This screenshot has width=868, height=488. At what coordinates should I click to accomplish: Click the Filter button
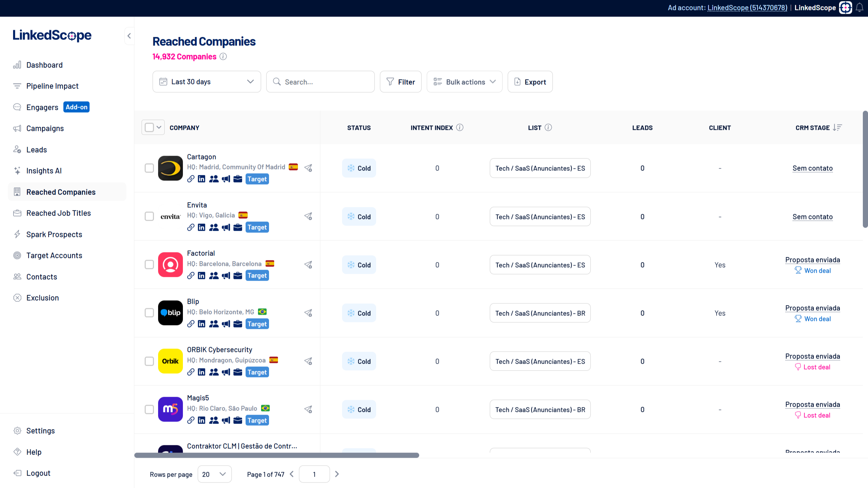pyautogui.click(x=401, y=82)
